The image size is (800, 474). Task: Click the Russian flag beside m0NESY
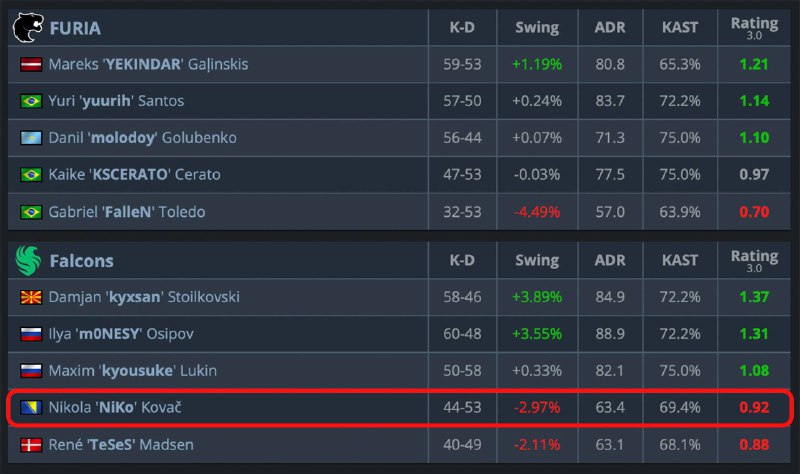coord(31,334)
